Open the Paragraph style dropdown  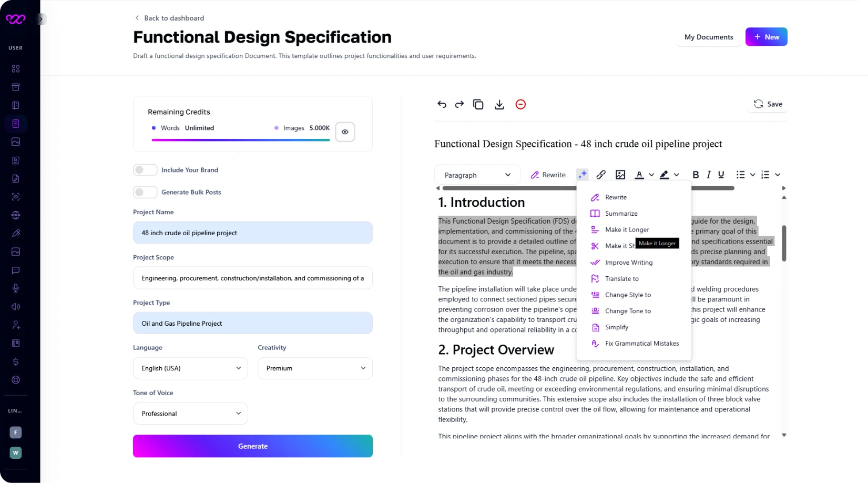click(x=477, y=175)
